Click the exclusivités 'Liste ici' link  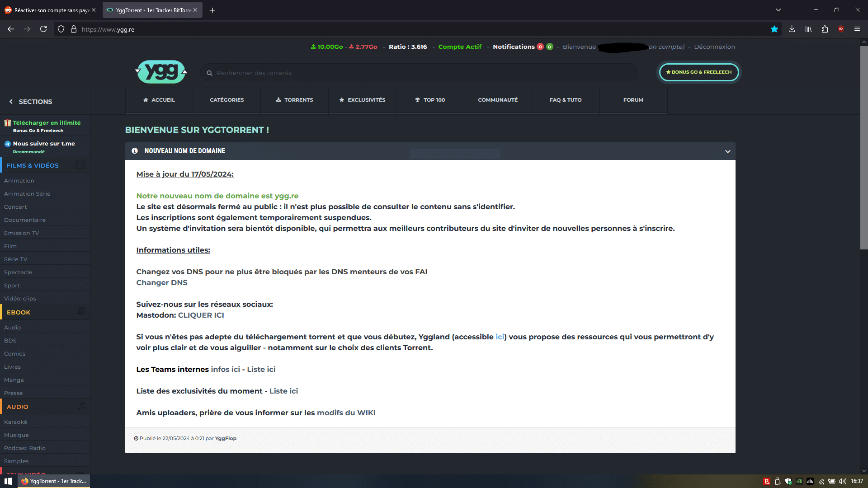tap(284, 391)
